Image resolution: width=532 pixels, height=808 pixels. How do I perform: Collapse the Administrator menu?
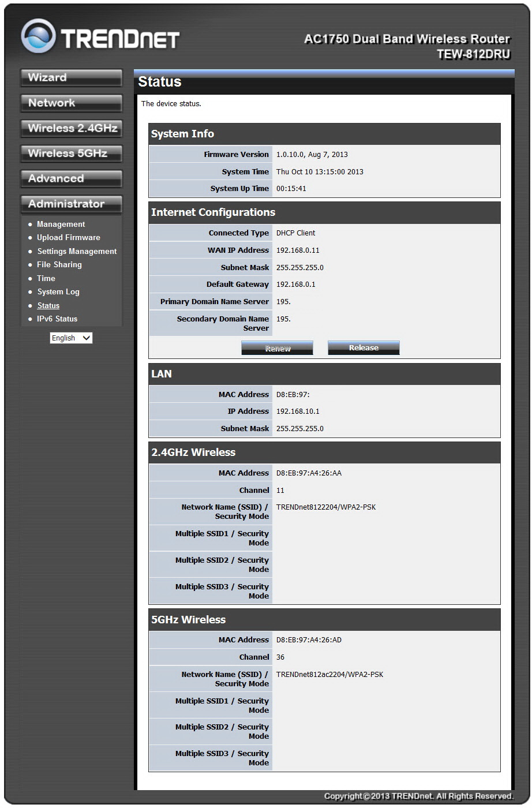click(71, 204)
